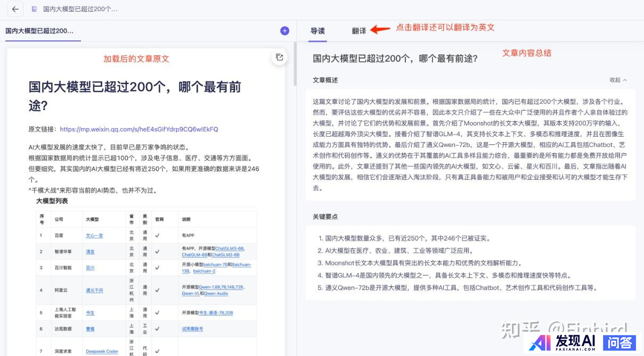
Task: Click the “千模大战” paragraph line
Action: point(93,191)
